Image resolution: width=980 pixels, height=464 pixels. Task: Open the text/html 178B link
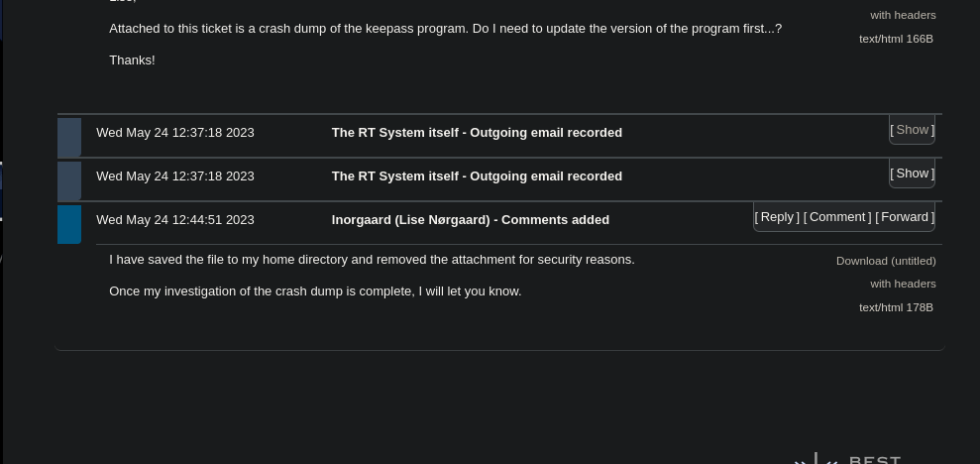pyautogui.click(x=896, y=307)
